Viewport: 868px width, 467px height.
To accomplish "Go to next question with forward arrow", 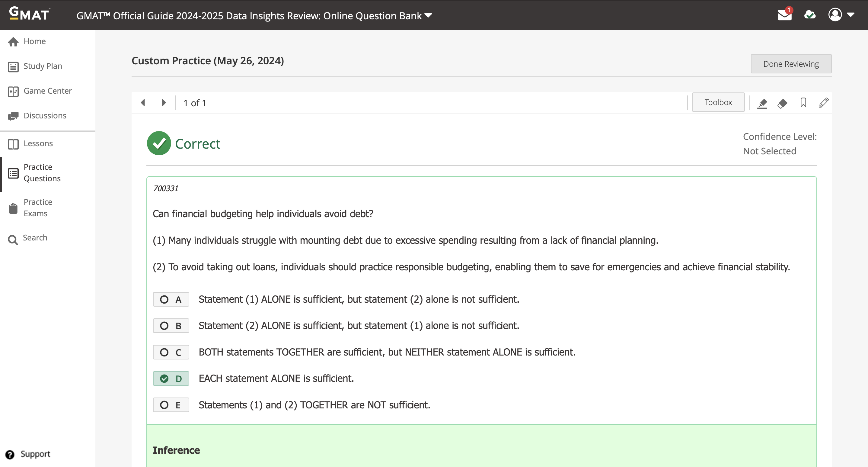I will coord(164,102).
